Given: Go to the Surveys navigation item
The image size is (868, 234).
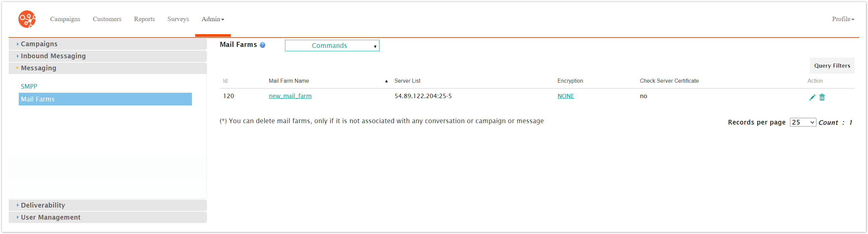Looking at the screenshot, I should [x=178, y=19].
